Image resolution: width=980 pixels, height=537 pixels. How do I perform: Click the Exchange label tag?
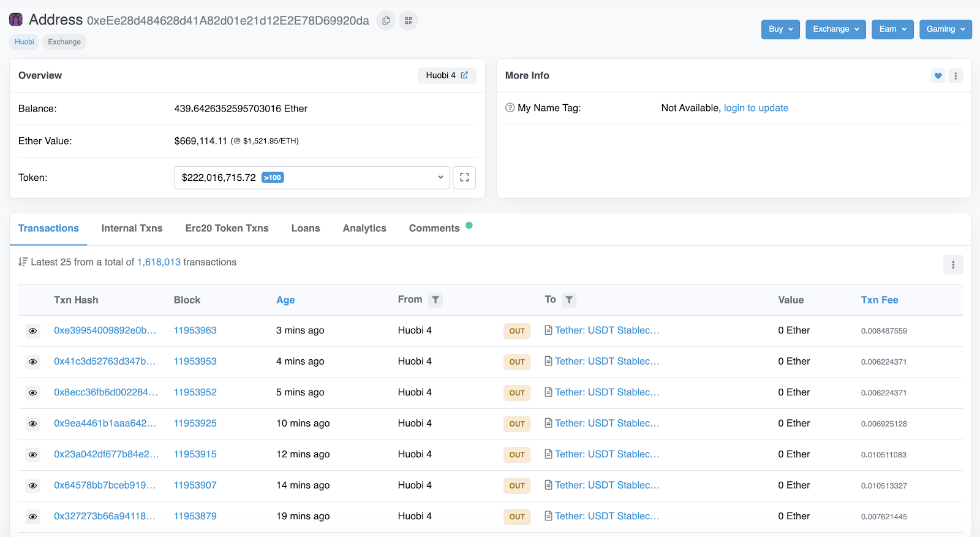point(64,42)
